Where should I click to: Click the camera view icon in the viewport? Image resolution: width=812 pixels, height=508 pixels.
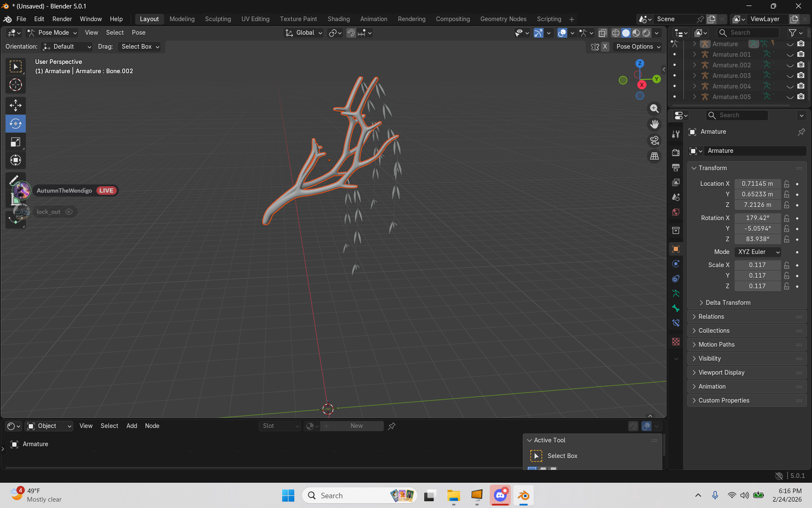click(x=654, y=140)
